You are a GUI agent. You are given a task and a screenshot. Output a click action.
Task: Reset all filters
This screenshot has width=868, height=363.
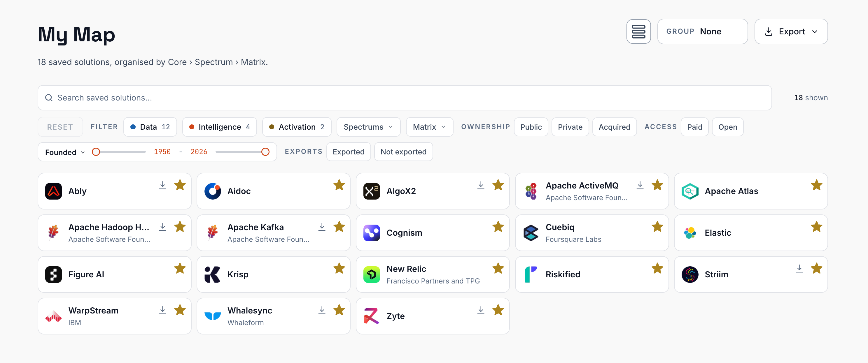60,127
